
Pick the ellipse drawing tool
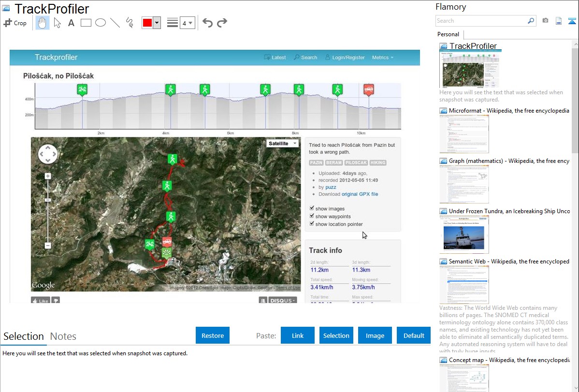click(101, 23)
